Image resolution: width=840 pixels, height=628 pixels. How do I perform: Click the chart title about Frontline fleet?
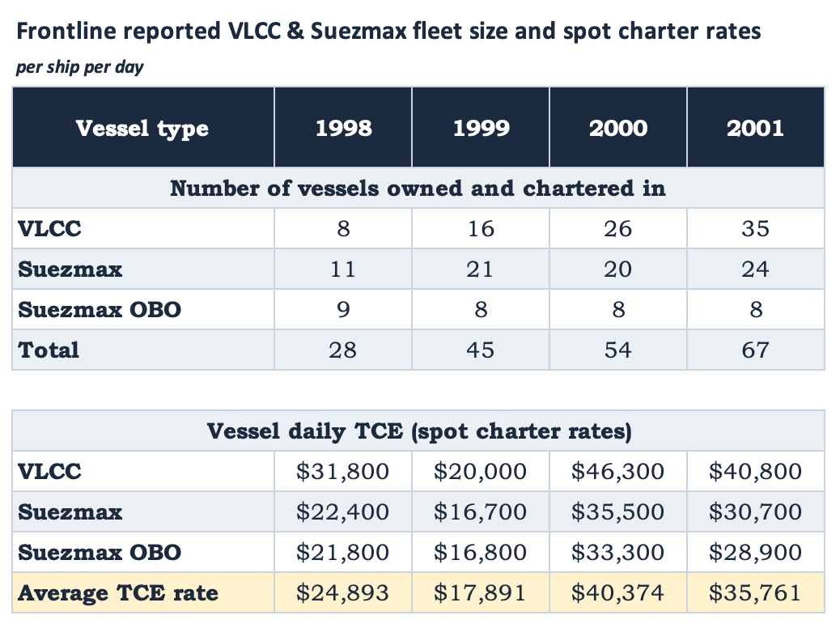click(x=388, y=31)
